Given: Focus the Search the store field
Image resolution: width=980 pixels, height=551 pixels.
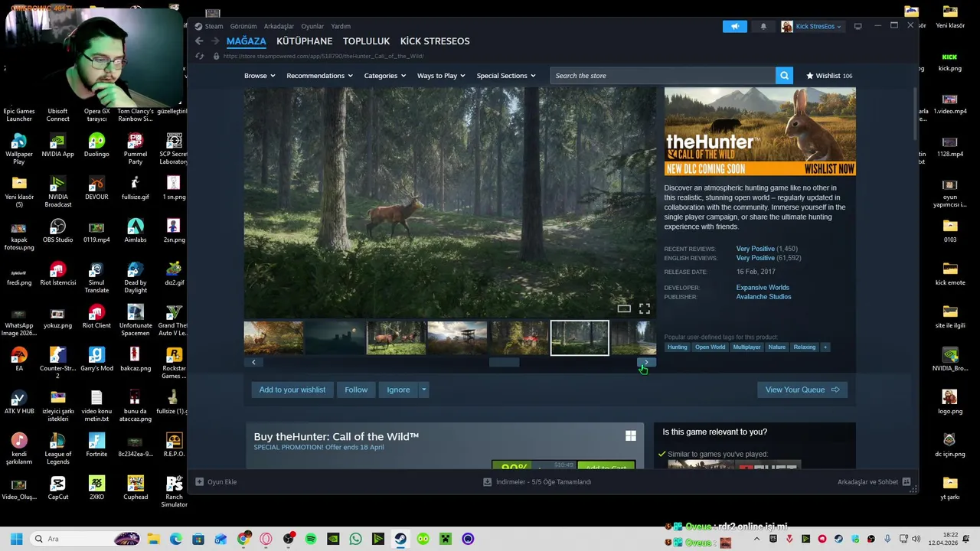Looking at the screenshot, I should 662,76.
